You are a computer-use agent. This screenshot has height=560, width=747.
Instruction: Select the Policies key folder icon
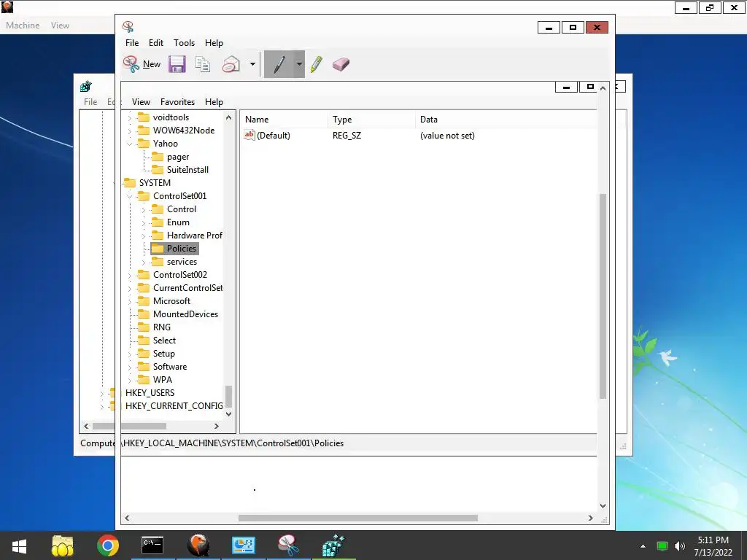[158, 249]
